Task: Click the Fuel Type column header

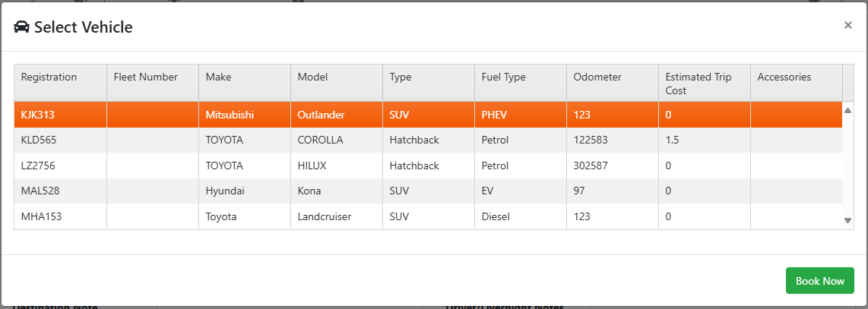Action: point(521,84)
